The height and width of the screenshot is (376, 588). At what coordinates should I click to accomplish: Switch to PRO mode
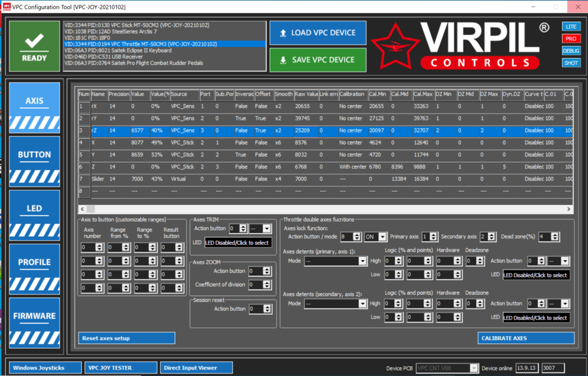571,39
